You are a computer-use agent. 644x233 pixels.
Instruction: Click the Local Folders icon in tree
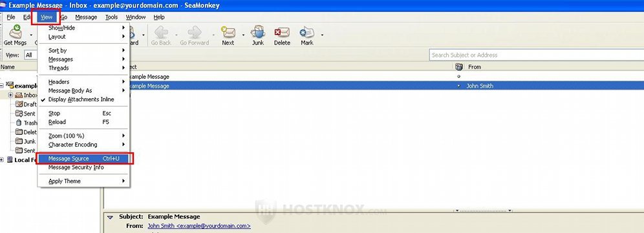pyautogui.click(x=10, y=159)
